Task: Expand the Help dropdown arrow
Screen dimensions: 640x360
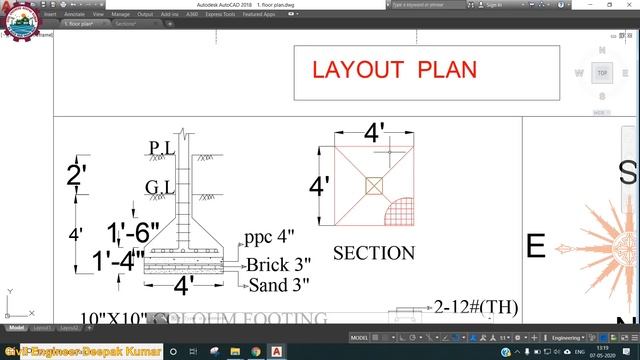Action: point(568,5)
